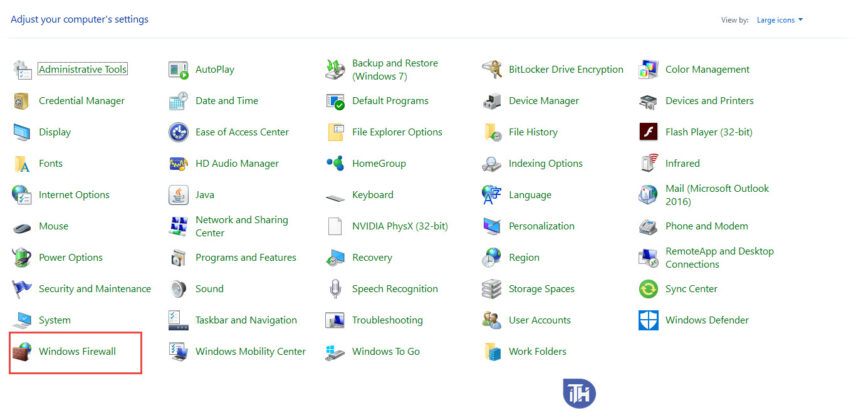Select the Troubleshooting link
Screen dimensions: 856x420
click(x=387, y=321)
